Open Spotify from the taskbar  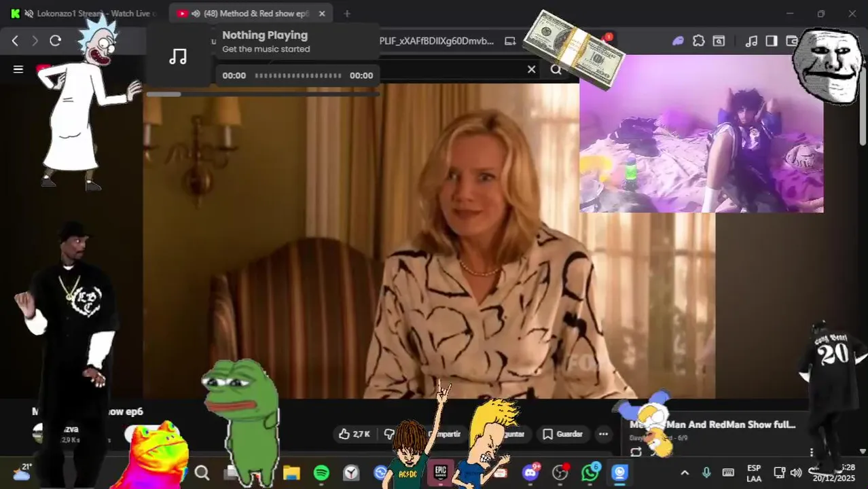pos(321,473)
